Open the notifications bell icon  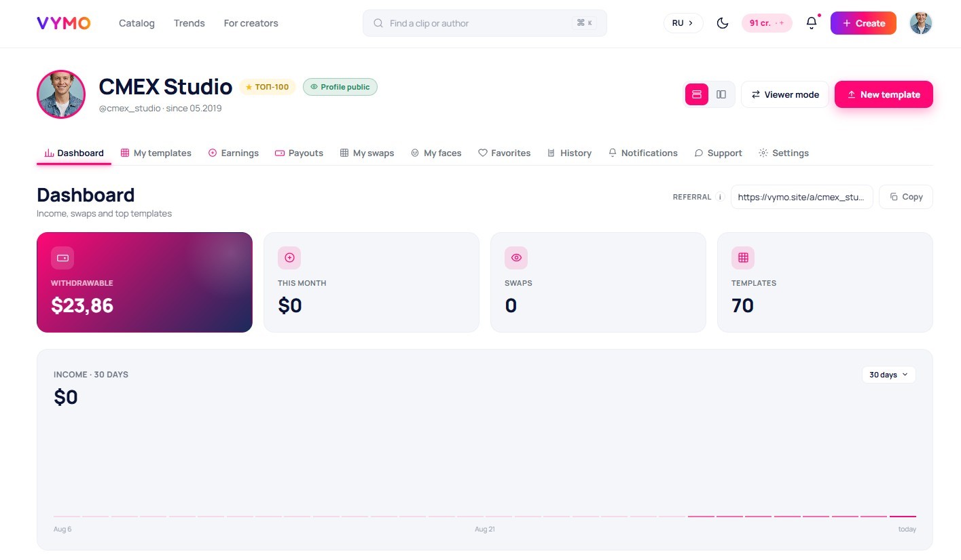tap(812, 23)
